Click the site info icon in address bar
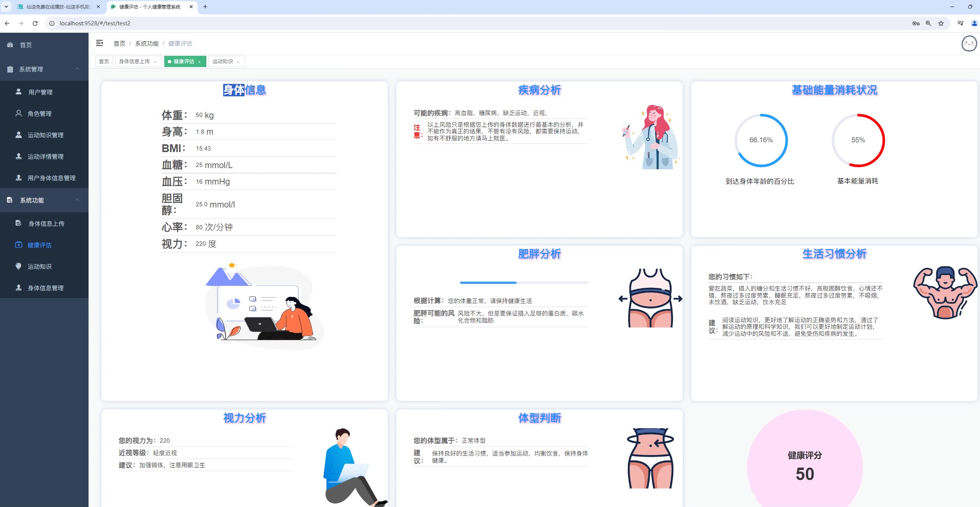 52,23
